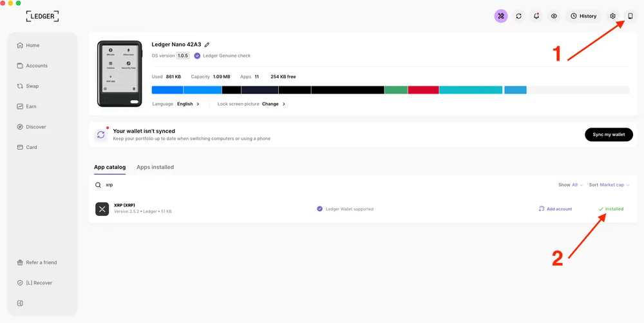Click the purple highlighted tools icon
This screenshot has height=323, width=644.
click(x=501, y=16)
